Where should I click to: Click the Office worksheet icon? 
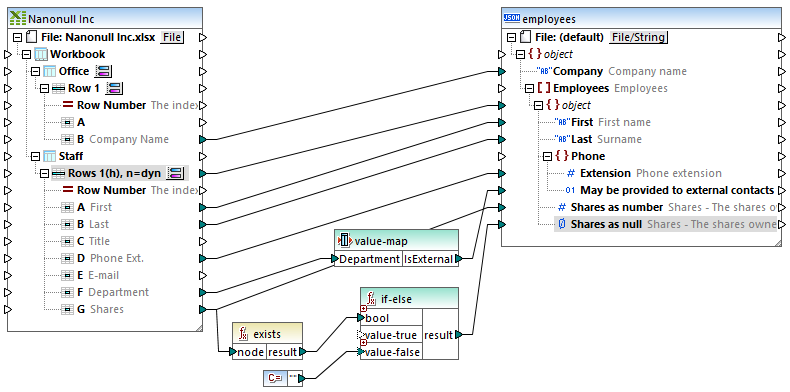tap(50, 71)
